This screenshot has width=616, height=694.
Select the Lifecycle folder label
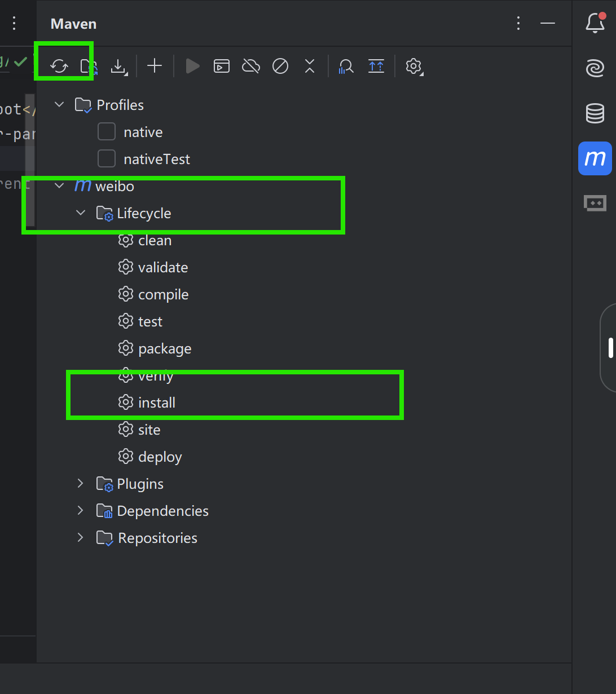(144, 213)
